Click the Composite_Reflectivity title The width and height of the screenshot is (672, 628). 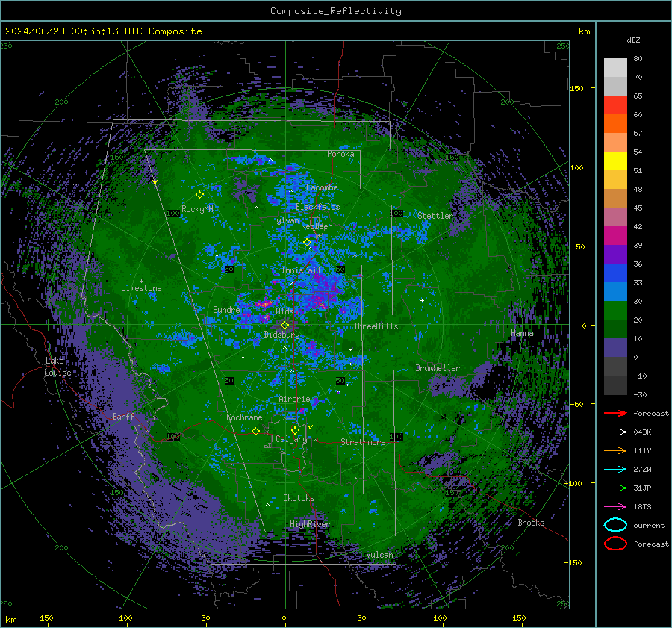click(335, 11)
